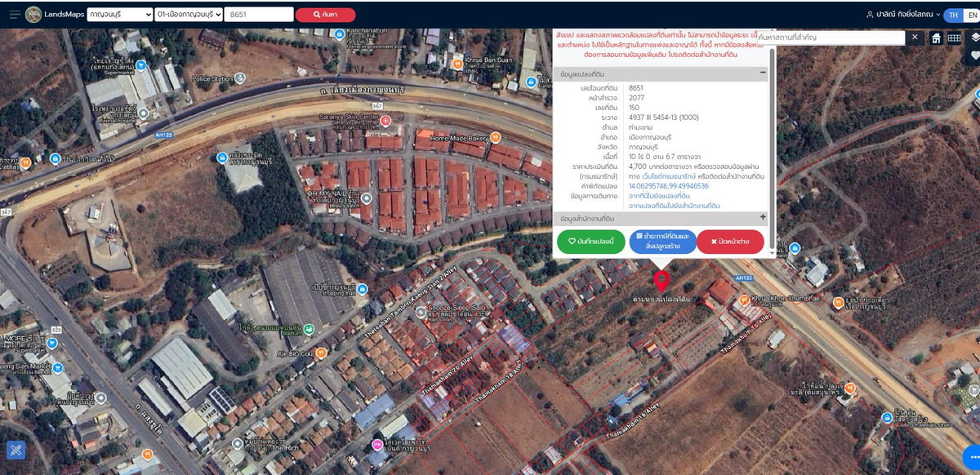Switch language to EN
980x475 pixels.
[x=969, y=15]
